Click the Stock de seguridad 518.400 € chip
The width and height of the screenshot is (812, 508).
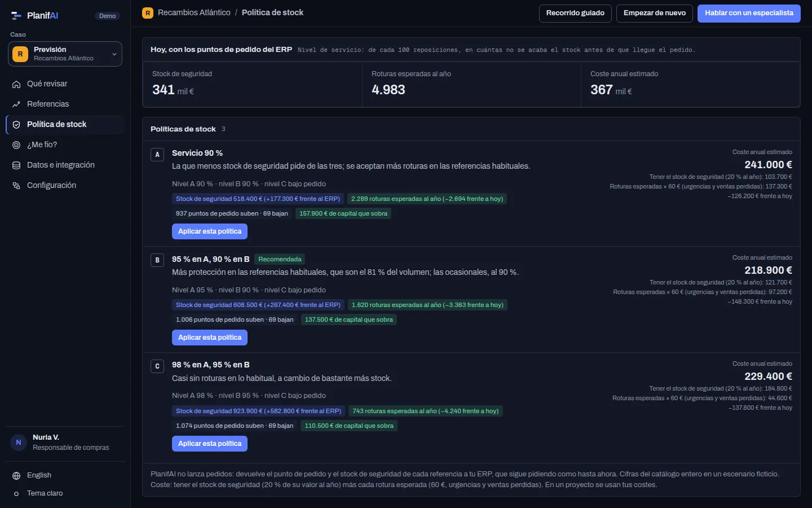coord(258,199)
